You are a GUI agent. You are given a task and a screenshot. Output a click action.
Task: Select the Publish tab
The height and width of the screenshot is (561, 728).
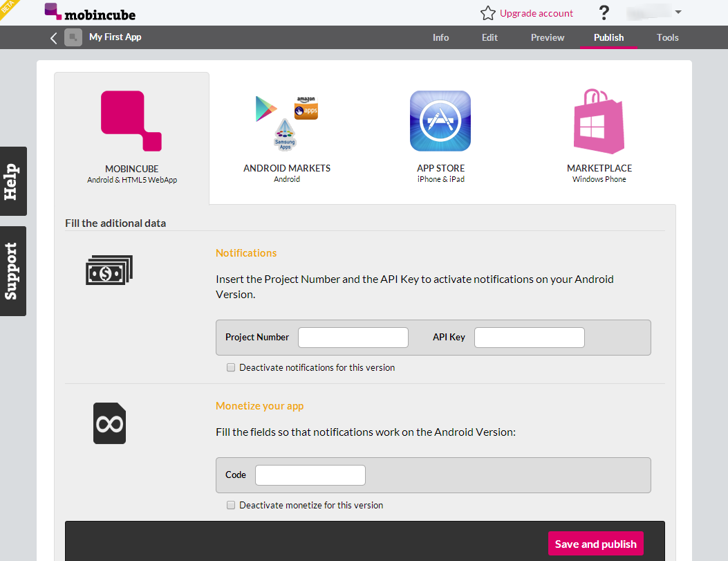coord(608,37)
